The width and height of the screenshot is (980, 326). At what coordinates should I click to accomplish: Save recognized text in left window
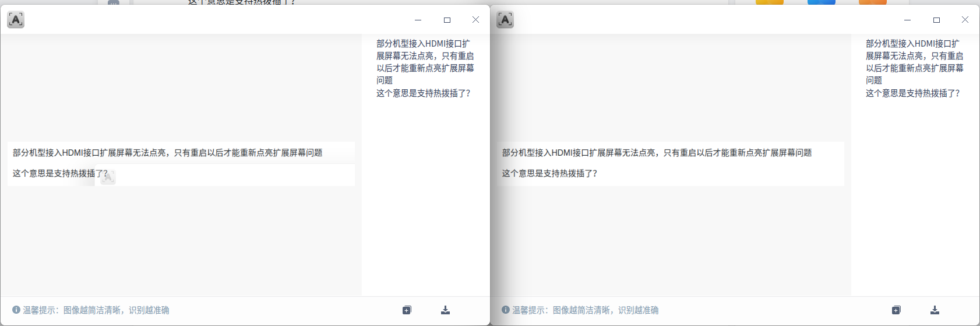pyautogui.click(x=445, y=310)
